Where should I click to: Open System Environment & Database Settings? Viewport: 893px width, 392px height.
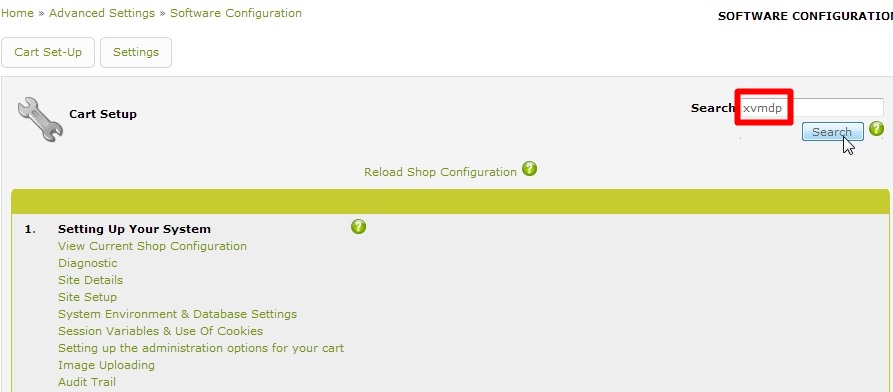coord(178,314)
